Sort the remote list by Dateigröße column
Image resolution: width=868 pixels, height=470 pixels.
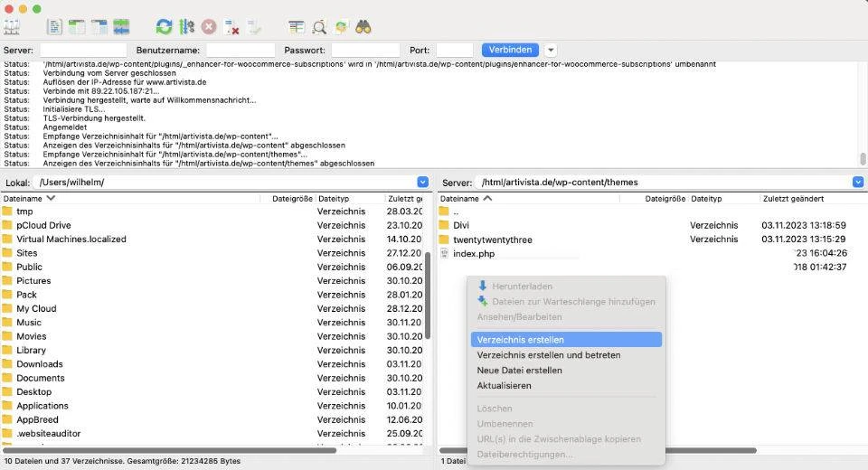coord(654,198)
